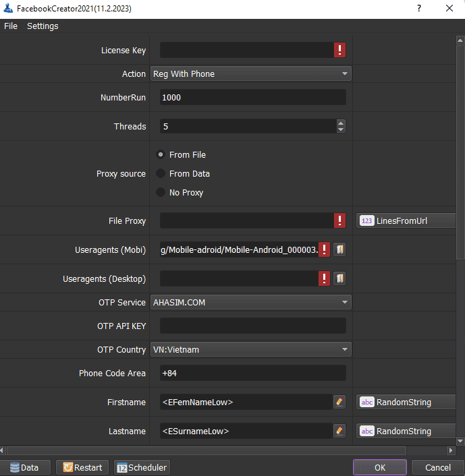Viewport: 465px width, 476px height.
Task: Click the help question mark in title bar
Action: [419, 8]
